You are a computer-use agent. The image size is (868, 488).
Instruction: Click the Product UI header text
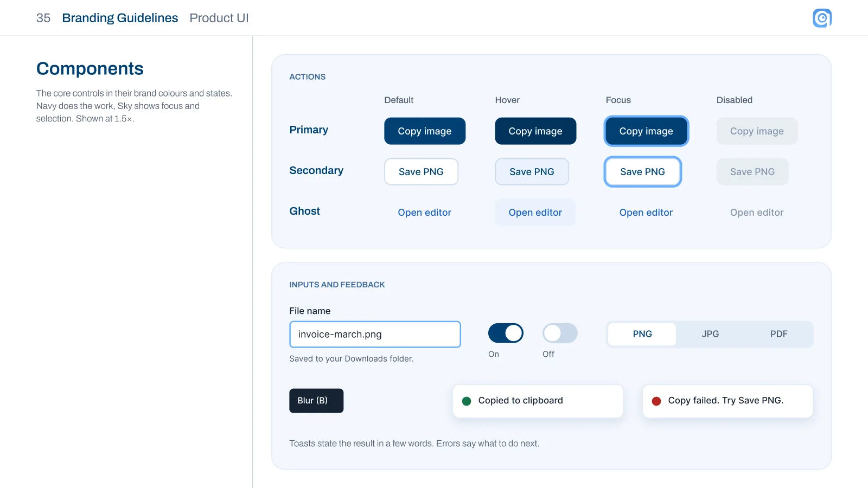tap(219, 18)
